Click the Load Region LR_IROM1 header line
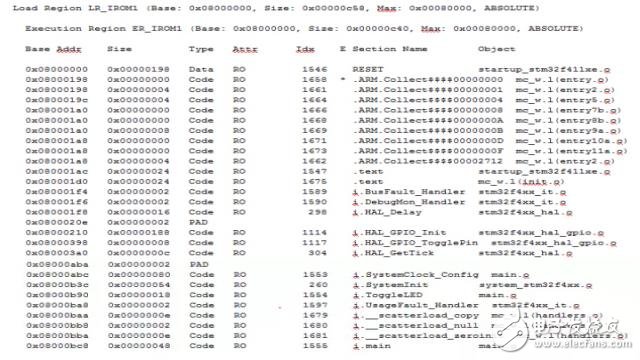Image resolution: width=640 pixels, height=360 pixels. [276, 8]
